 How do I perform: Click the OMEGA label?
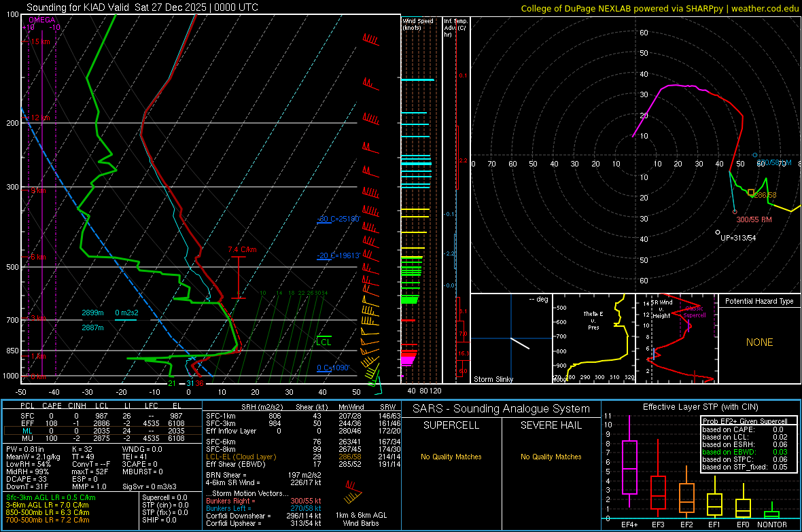coord(41,20)
